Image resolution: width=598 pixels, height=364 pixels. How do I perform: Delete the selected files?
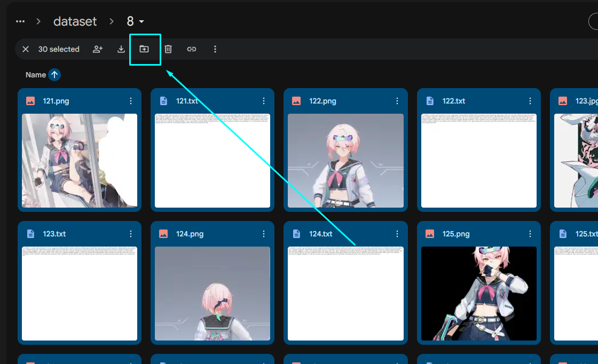pos(168,49)
